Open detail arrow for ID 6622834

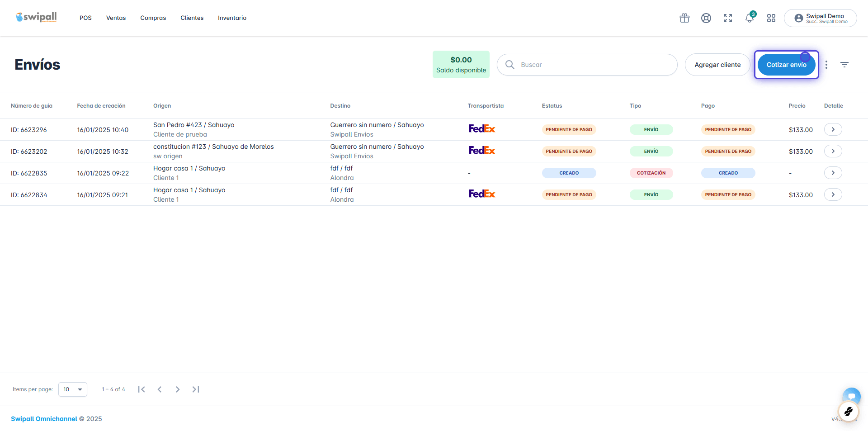[833, 194]
